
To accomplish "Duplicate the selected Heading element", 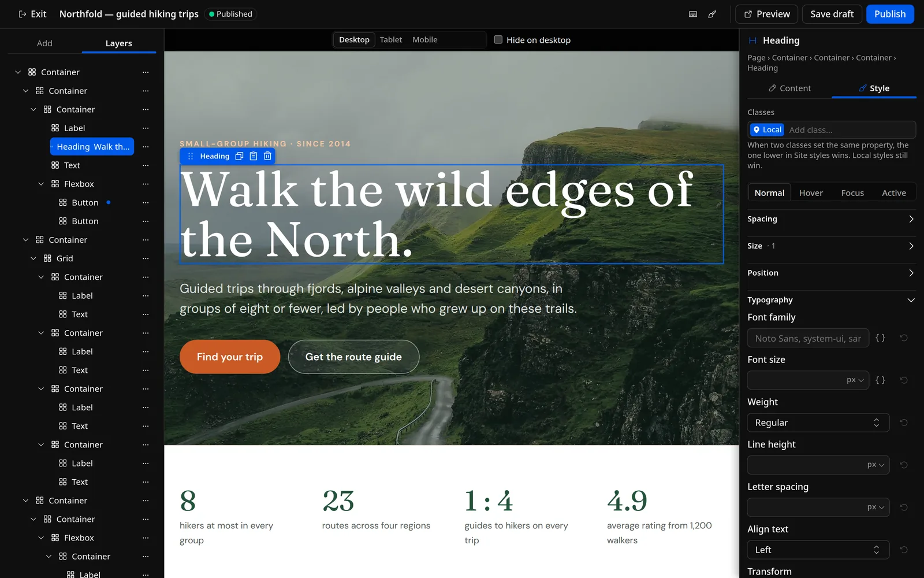I will coord(239,156).
